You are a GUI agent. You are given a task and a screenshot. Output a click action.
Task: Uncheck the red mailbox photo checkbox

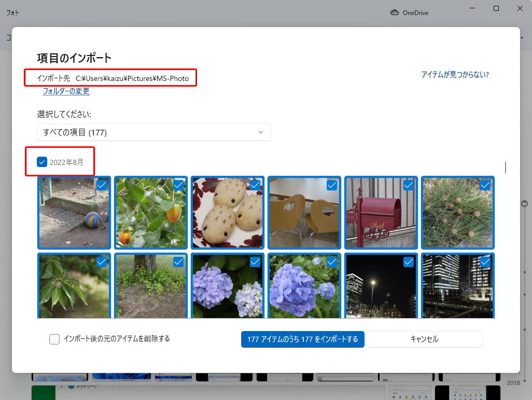(x=408, y=185)
